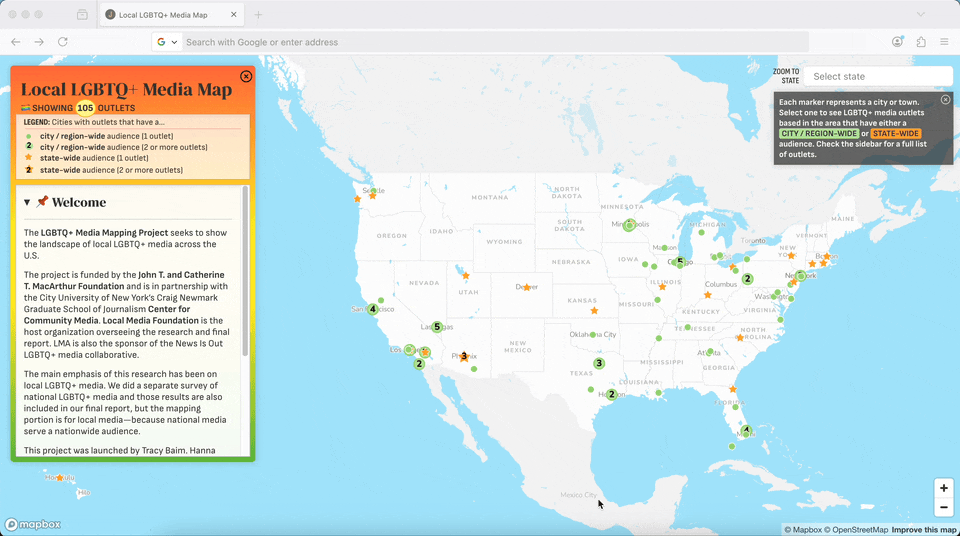Select the Texas cluster marker 3

599,363
